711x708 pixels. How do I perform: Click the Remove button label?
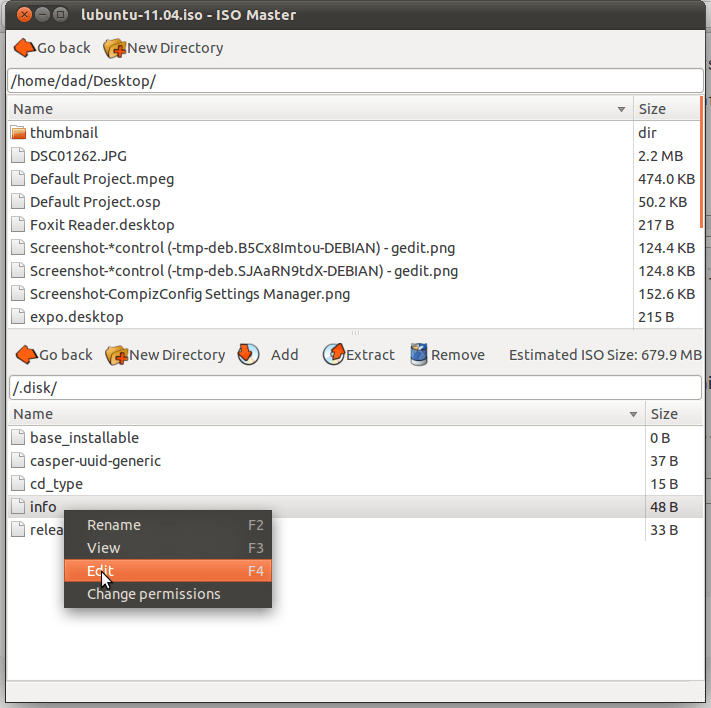(458, 355)
